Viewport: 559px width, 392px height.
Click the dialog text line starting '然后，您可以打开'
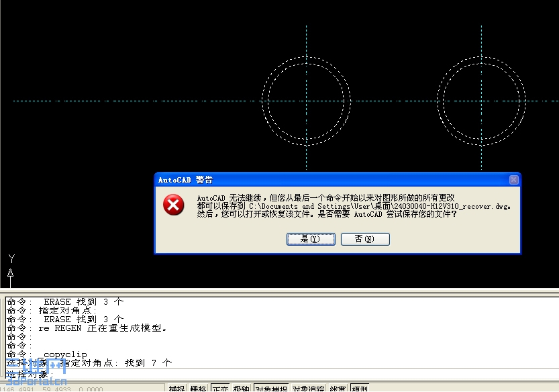tap(327, 214)
